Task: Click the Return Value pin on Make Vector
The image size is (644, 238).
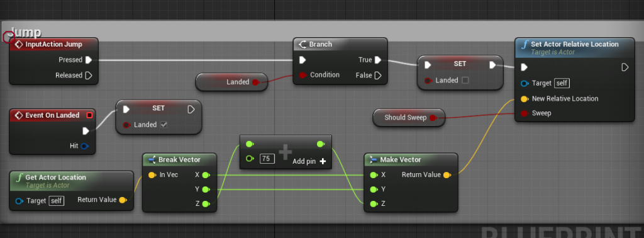Action: 447,175
